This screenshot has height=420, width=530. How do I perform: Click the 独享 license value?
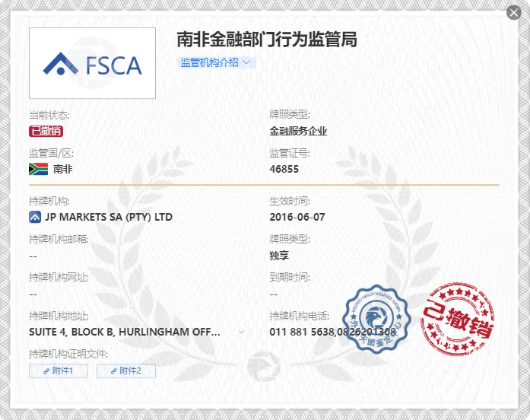(279, 256)
